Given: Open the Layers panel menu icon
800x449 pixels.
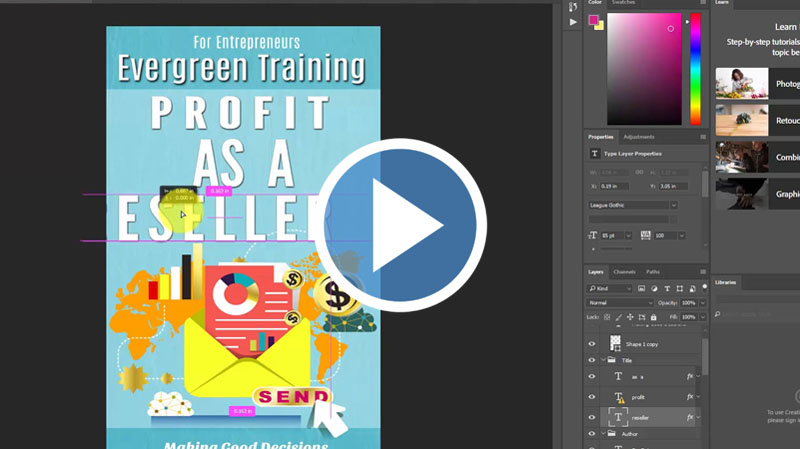Looking at the screenshot, I should [702, 272].
